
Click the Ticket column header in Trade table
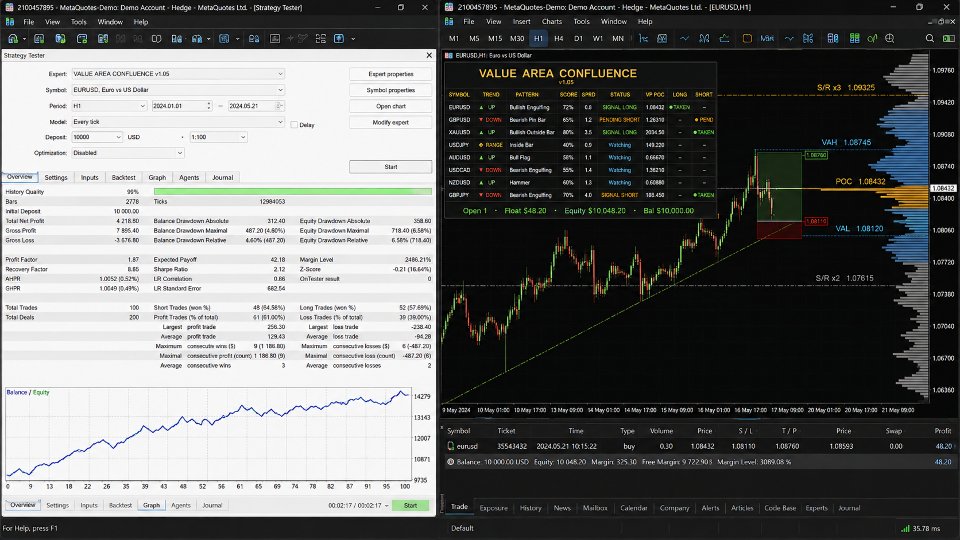coord(506,430)
